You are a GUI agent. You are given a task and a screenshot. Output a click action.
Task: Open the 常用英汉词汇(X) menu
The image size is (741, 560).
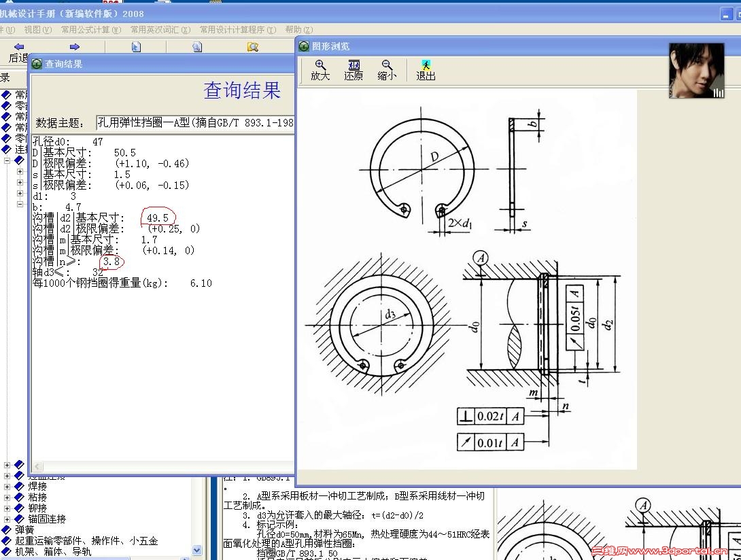point(160,30)
